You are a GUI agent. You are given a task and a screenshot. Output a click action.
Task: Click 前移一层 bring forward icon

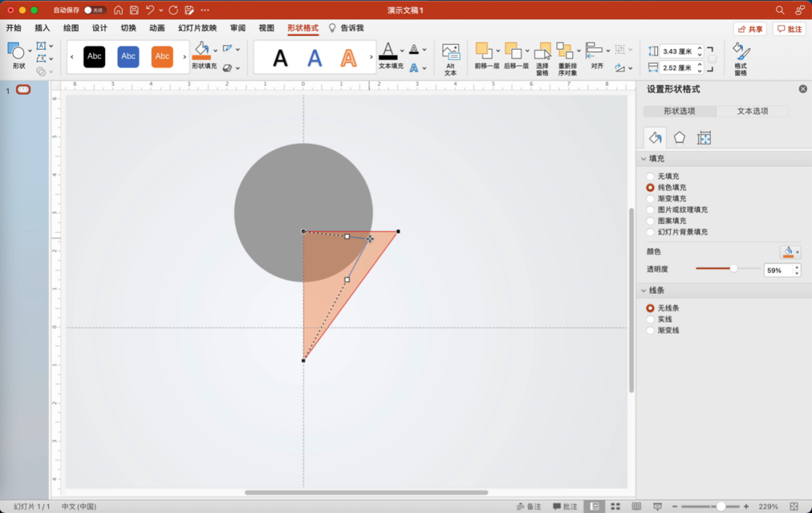click(x=483, y=50)
